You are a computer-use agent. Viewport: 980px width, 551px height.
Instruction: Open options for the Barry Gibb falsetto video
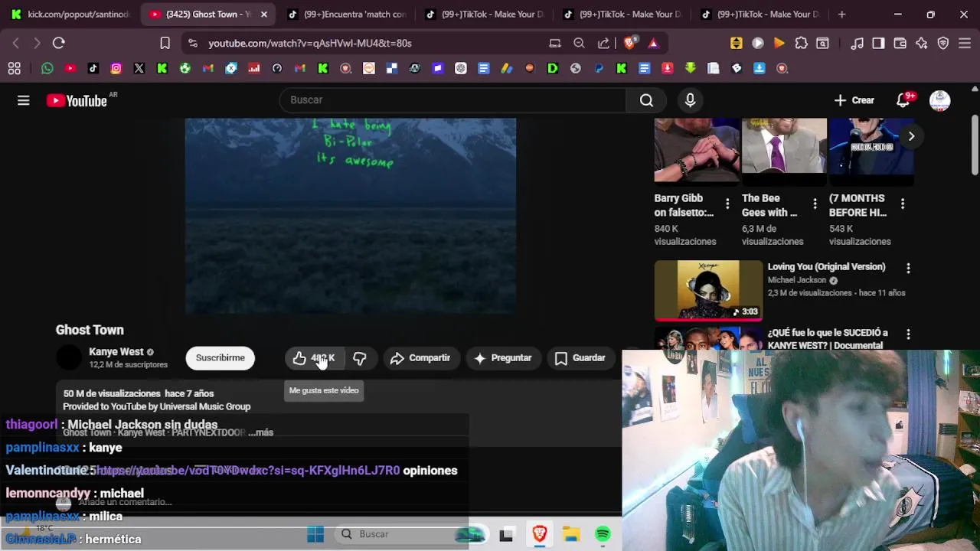tap(728, 204)
